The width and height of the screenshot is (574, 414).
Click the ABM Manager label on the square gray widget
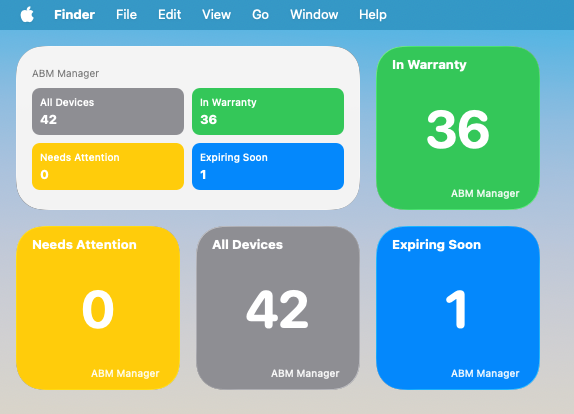coord(305,373)
